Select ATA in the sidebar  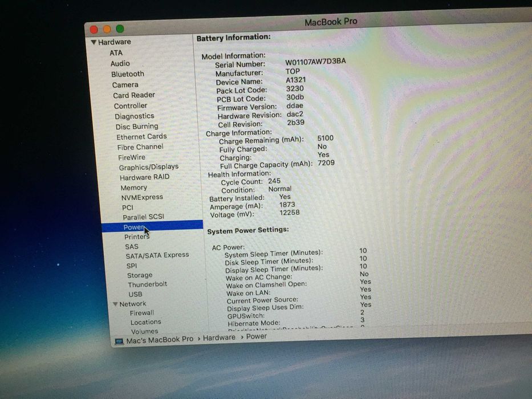(x=116, y=53)
